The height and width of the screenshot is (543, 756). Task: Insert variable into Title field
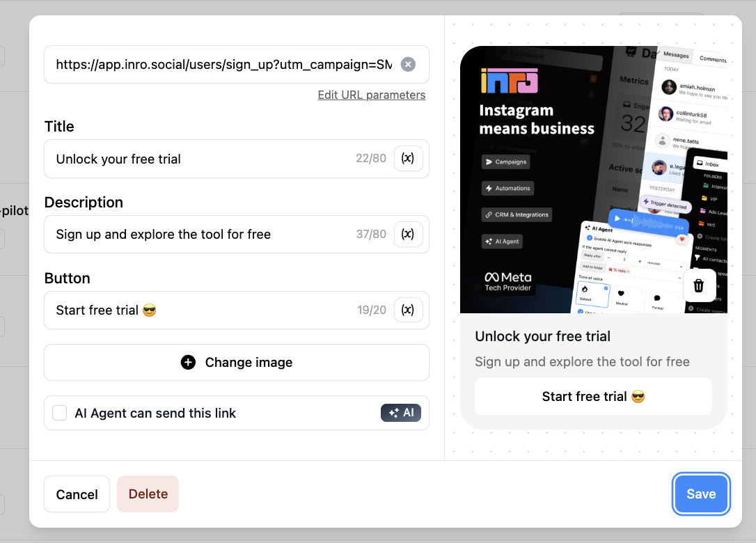[x=408, y=159]
